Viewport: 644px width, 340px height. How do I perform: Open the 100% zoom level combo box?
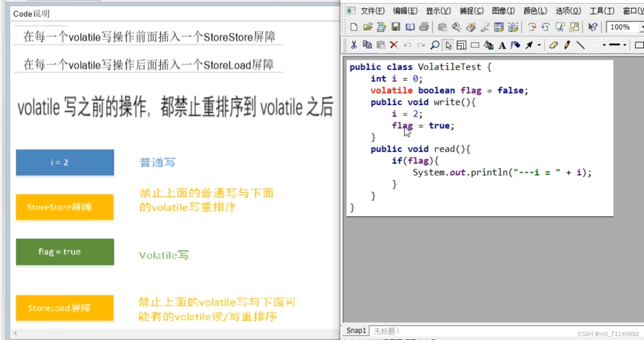pos(625,27)
